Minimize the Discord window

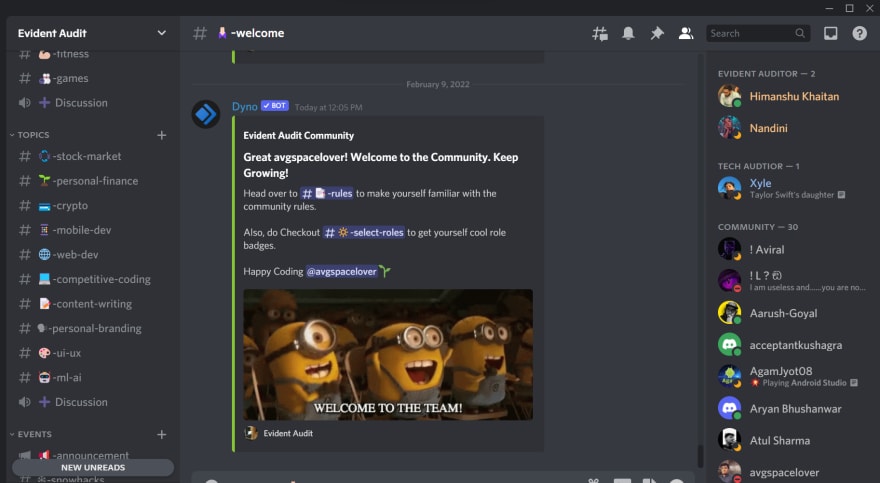(829, 8)
